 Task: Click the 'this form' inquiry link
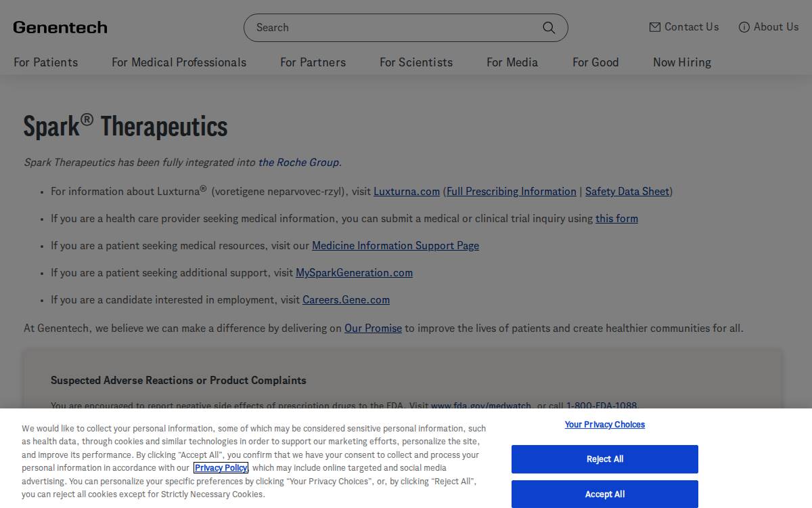click(616, 219)
